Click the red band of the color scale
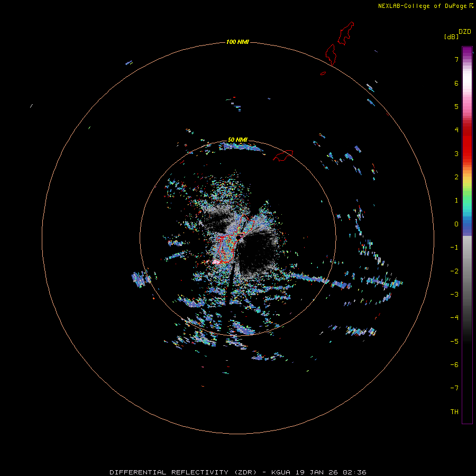The image size is (476, 476). pos(467,143)
